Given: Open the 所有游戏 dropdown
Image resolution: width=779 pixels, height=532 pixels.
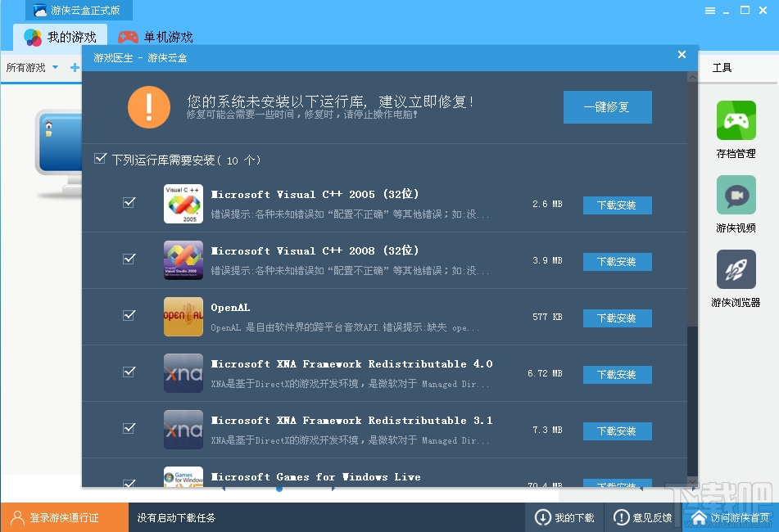Looking at the screenshot, I should 31,68.
